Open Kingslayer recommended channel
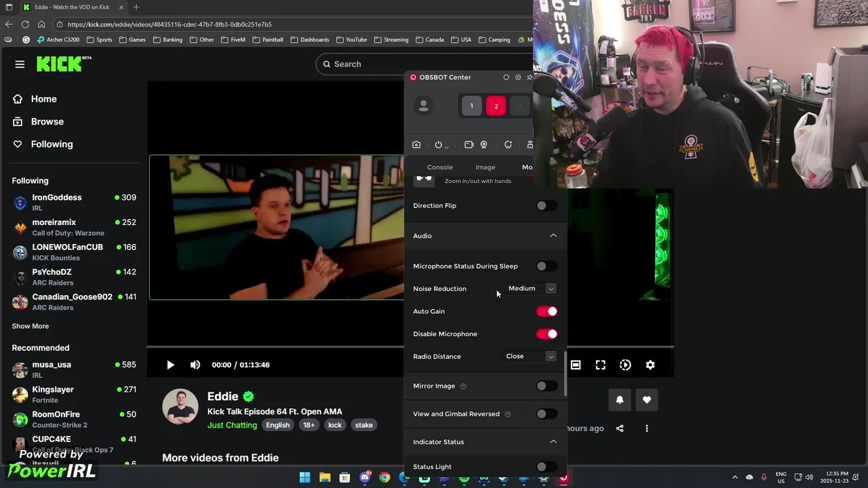Image resolution: width=868 pixels, height=488 pixels. point(75,394)
